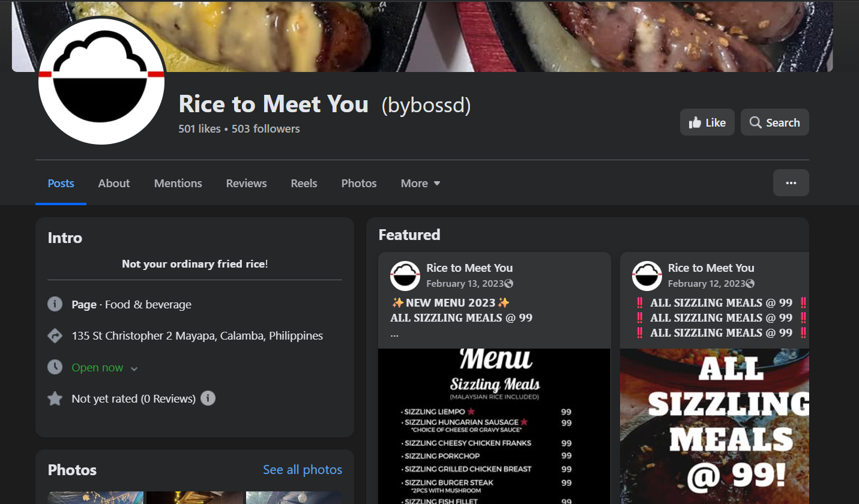The height and width of the screenshot is (504, 859).
Task: Select the Photos tab
Action: pos(359,183)
